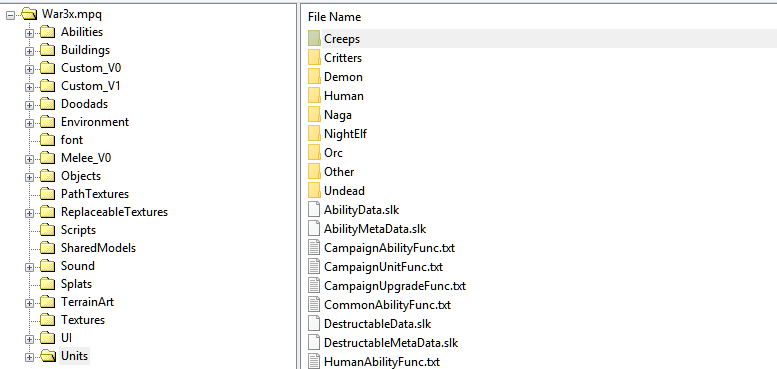Expand the UI folder node
Image resolution: width=777 pixels, height=369 pixels.
pos(29,339)
